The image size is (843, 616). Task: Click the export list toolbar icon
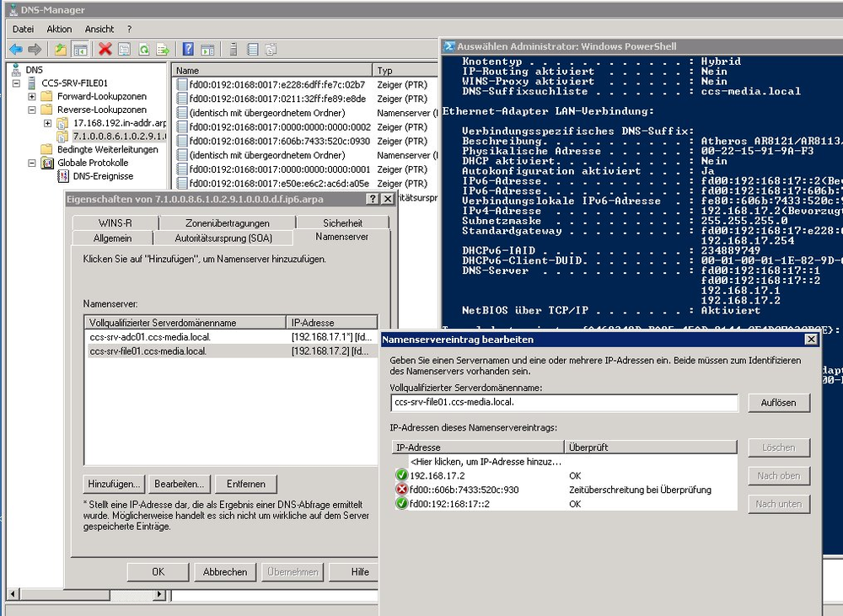(163, 50)
